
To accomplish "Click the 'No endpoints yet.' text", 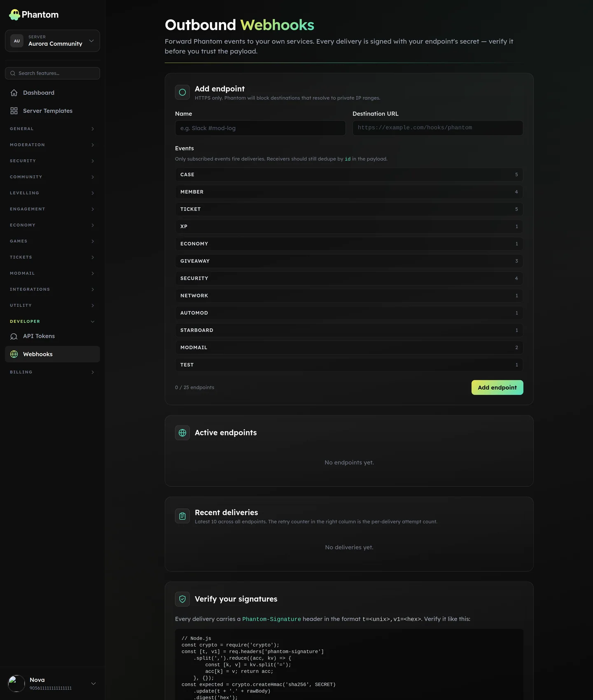I will pos(349,462).
